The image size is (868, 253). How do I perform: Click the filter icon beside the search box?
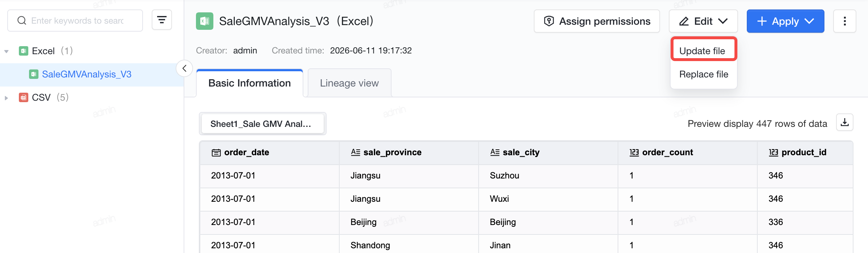pyautogui.click(x=162, y=20)
